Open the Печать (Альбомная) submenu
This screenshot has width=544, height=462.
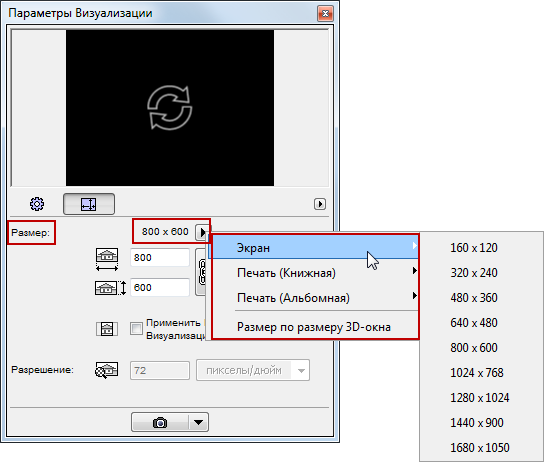tap(315, 298)
